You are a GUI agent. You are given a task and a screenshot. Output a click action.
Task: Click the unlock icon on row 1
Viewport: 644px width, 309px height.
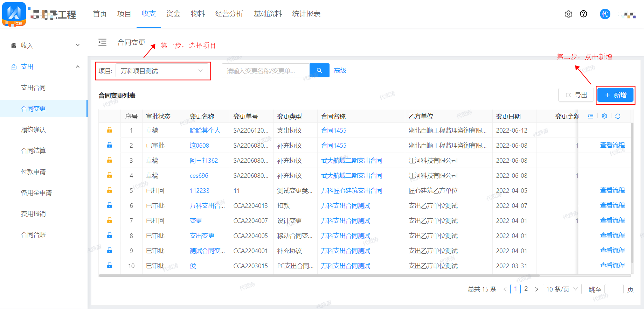click(x=110, y=130)
